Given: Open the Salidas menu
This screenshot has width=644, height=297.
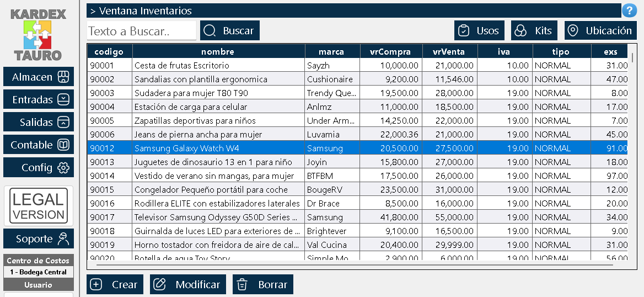Looking at the screenshot, I should click(x=39, y=122).
